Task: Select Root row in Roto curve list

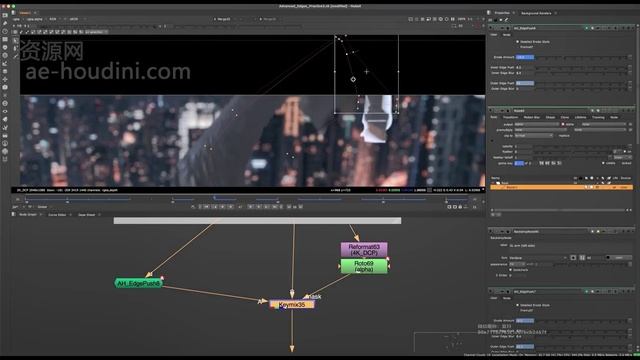Action: point(561,182)
